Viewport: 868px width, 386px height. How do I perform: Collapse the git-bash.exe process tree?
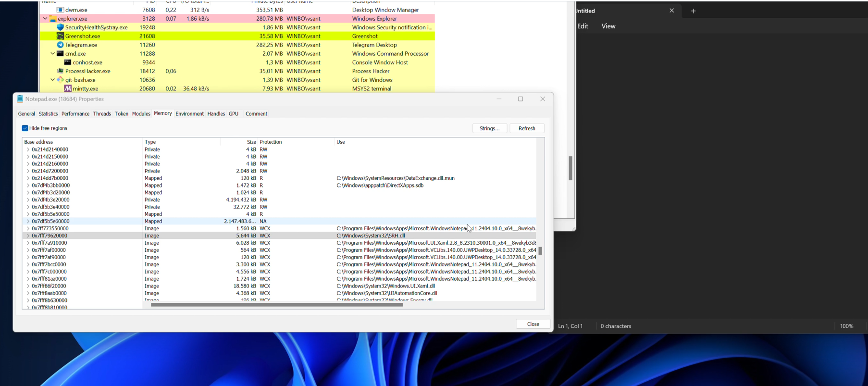[52, 80]
